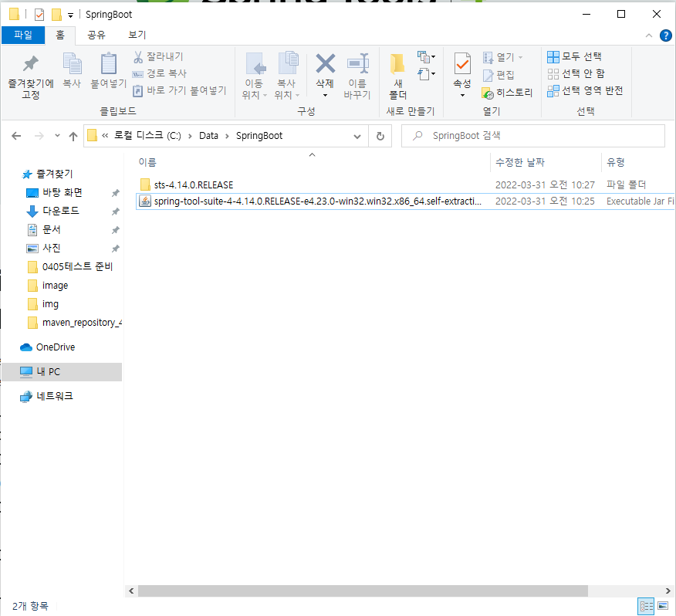This screenshot has width=676, height=616.
Task: Open Quick Access Toolbar customize dropdown
Action: coord(70,15)
